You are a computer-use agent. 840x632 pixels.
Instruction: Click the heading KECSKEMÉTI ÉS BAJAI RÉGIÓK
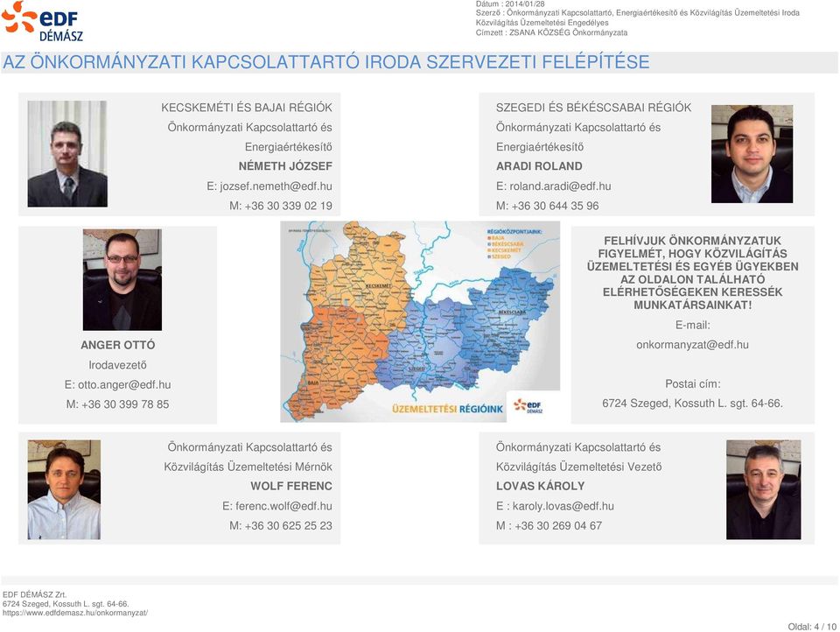247,108
